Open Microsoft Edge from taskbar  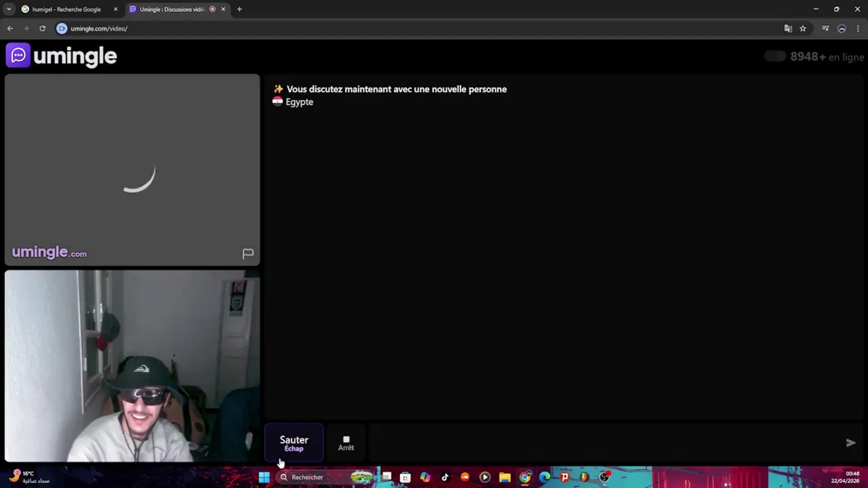click(x=545, y=477)
